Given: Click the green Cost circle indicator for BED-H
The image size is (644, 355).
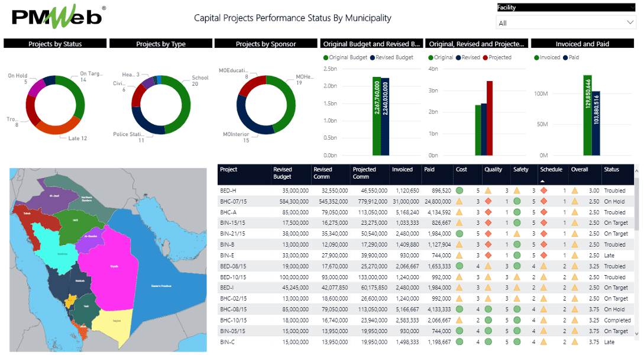Looking at the screenshot, I should click(460, 191).
